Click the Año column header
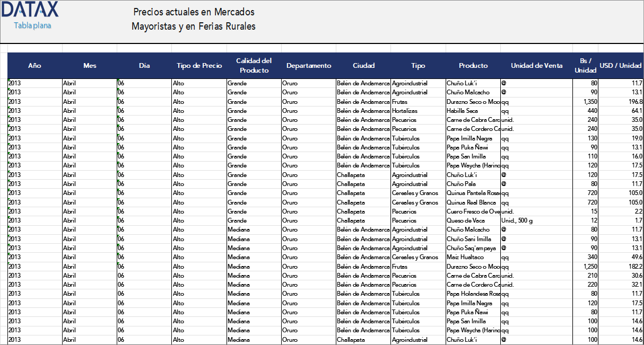Viewport: 644px width, 345px height. (x=34, y=66)
